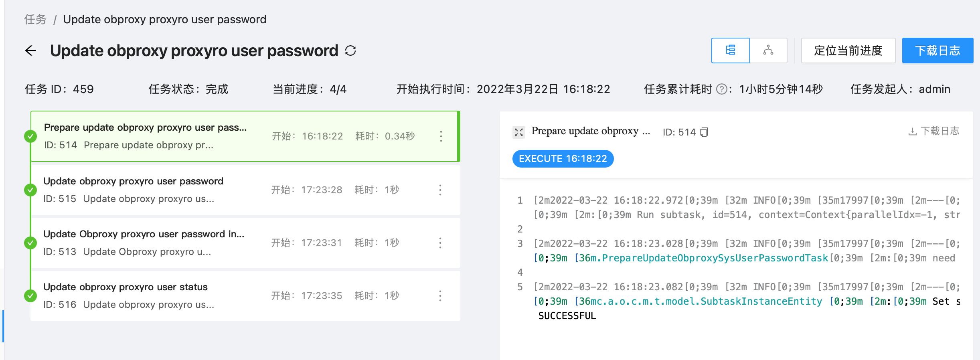Open more menu for subtask 513
Image resolution: width=980 pixels, height=360 pixels.
click(440, 243)
